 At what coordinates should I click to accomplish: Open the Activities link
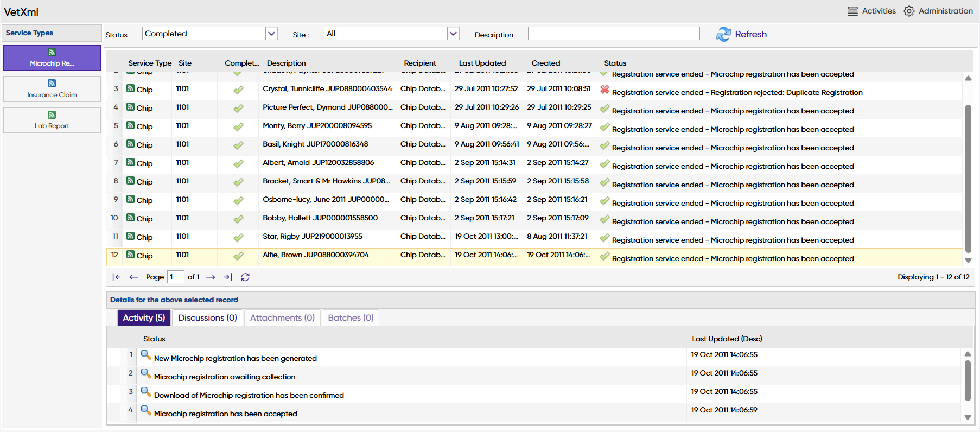879,11
